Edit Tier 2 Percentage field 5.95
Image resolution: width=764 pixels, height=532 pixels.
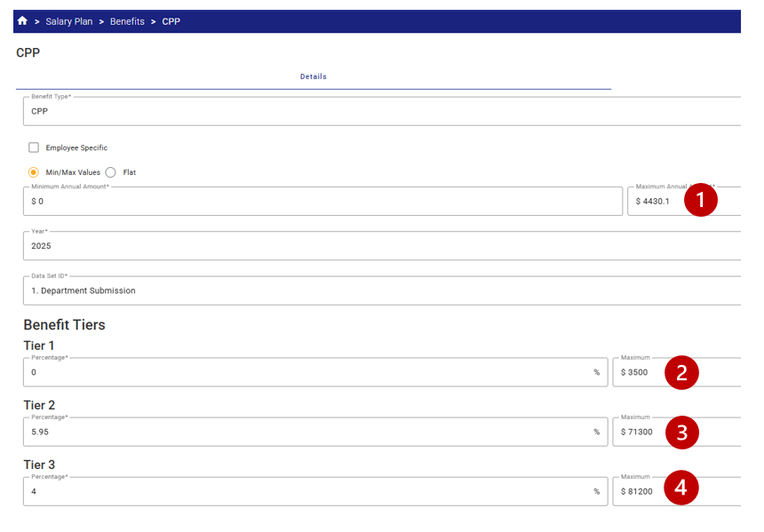[315, 432]
